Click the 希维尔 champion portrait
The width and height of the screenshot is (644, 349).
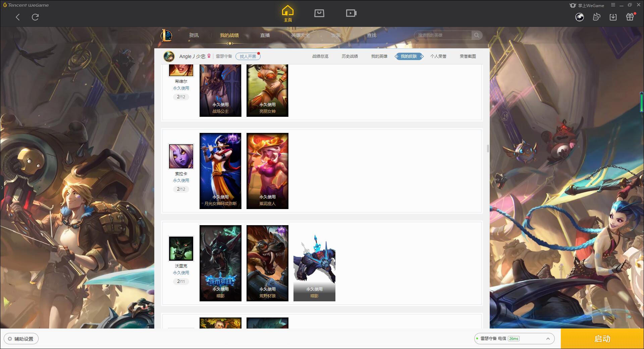pos(181,70)
